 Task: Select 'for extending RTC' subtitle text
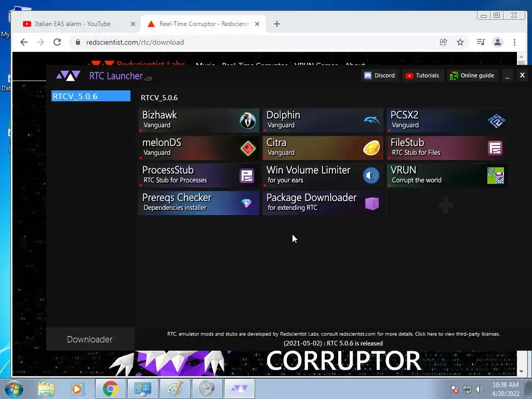point(292,208)
